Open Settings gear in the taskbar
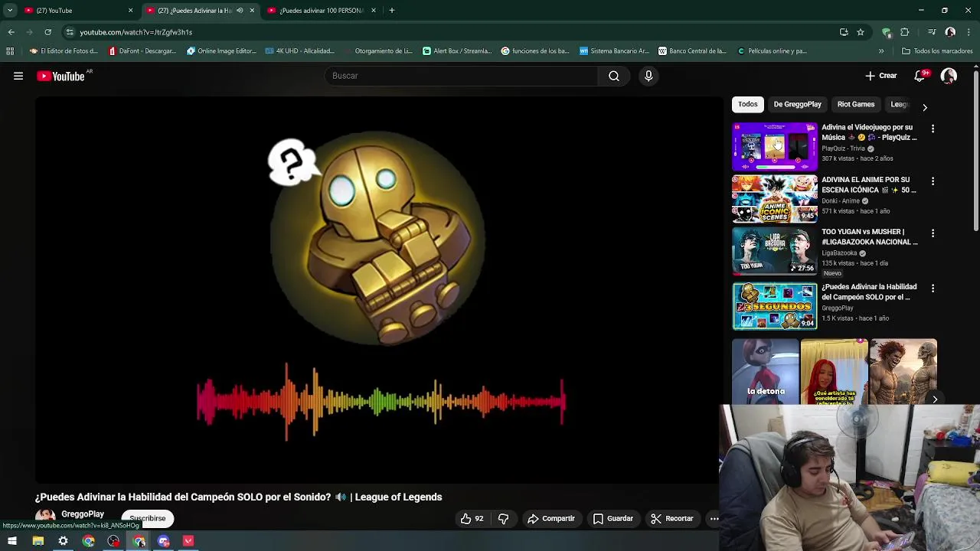This screenshot has height=551, width=980. 63,541
